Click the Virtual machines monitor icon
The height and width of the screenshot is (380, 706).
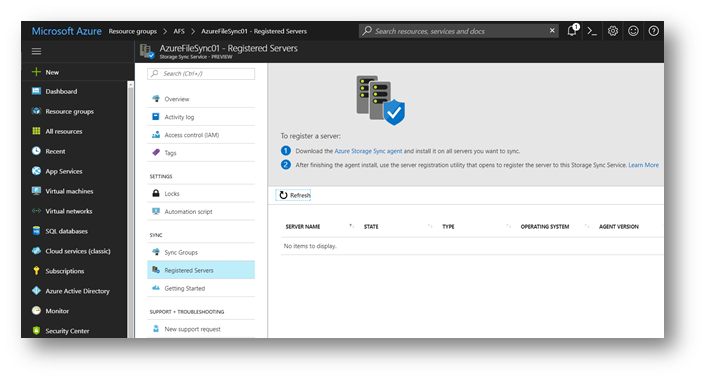click(x=36, y=191)
